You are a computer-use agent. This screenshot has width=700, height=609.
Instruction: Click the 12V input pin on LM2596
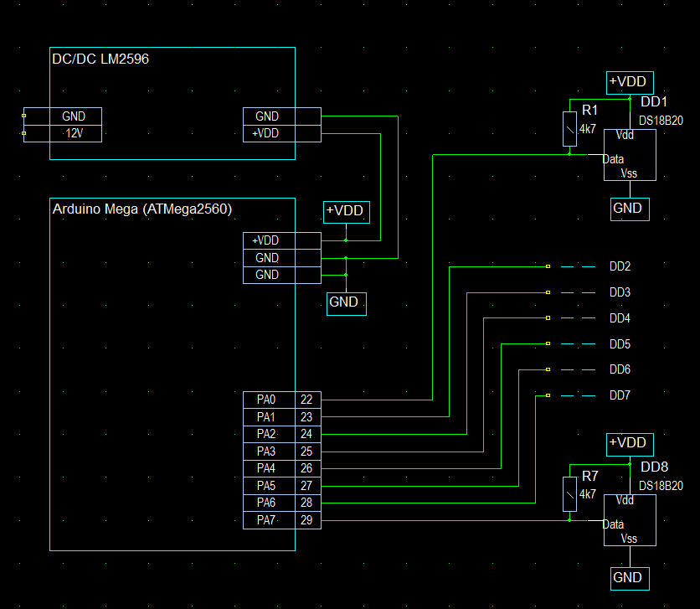coord(74,133)
